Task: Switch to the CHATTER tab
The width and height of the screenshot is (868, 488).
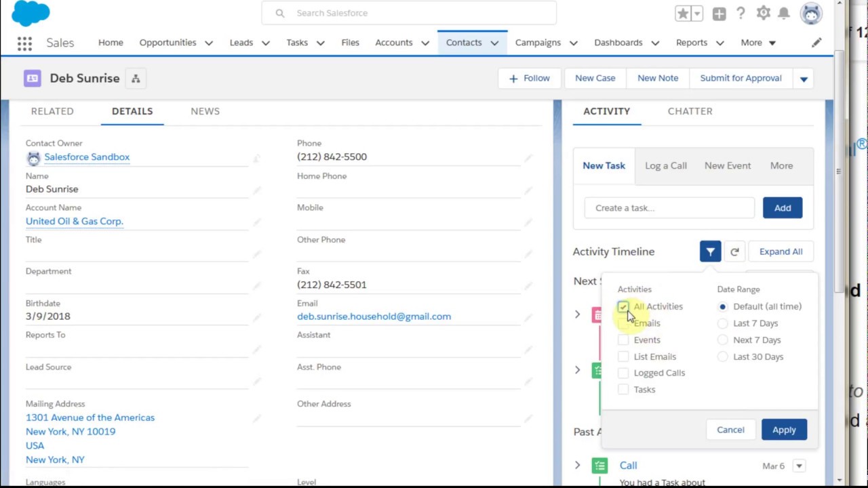Action: click(x=690, y=111)
